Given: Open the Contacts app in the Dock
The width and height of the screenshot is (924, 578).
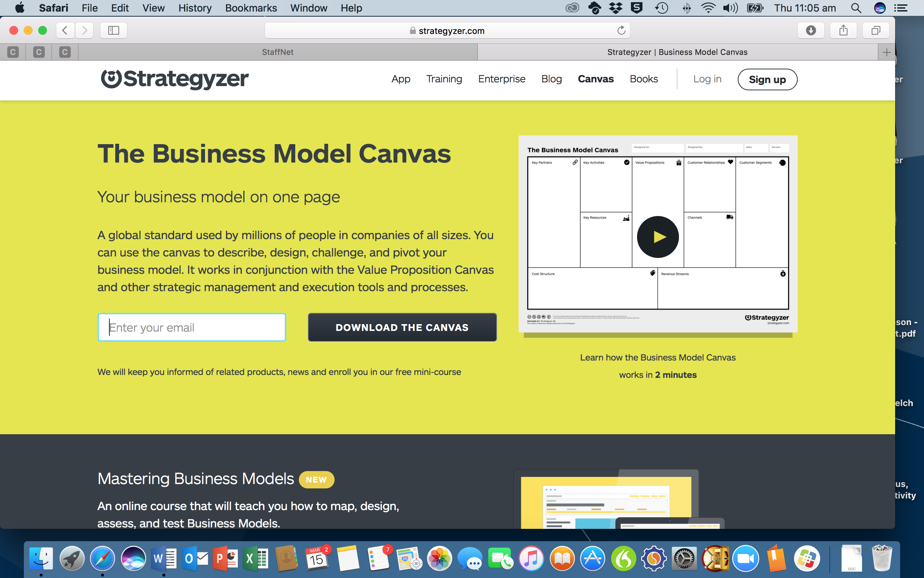Looking at the screenshot, I should 286,558.
